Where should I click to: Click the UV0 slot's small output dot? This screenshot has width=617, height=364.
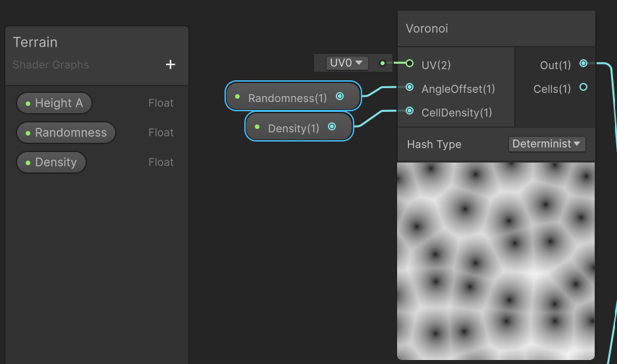382,63
